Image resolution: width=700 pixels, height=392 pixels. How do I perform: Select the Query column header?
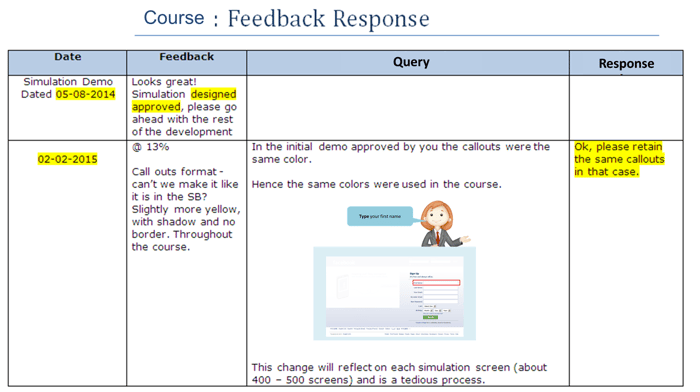click(x=408, y=63)
